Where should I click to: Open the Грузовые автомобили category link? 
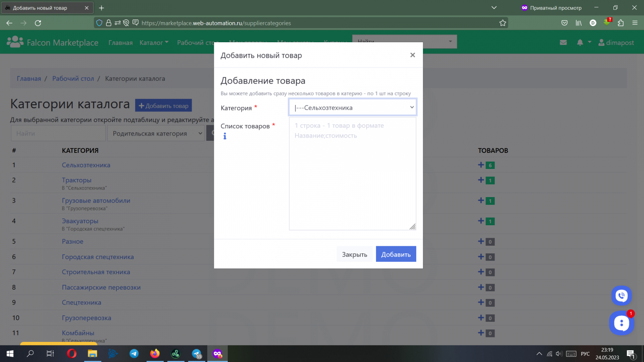(x=96, y=200)
